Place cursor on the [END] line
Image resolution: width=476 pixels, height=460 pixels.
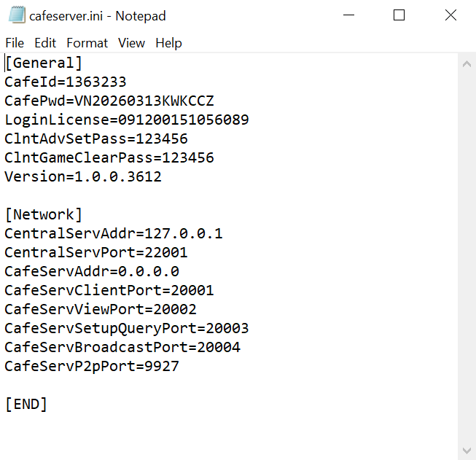pyautogui.click(x=26, y=405)
